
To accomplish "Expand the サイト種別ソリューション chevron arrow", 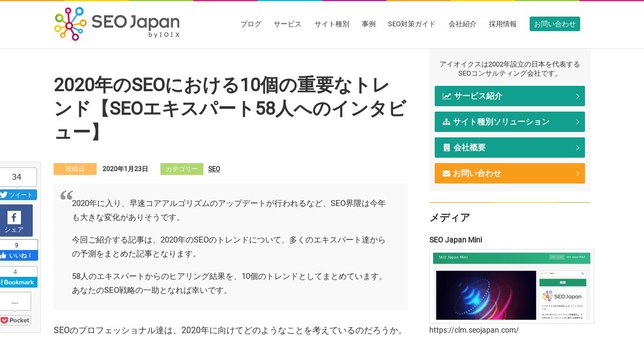I will [x=577, y=122].
